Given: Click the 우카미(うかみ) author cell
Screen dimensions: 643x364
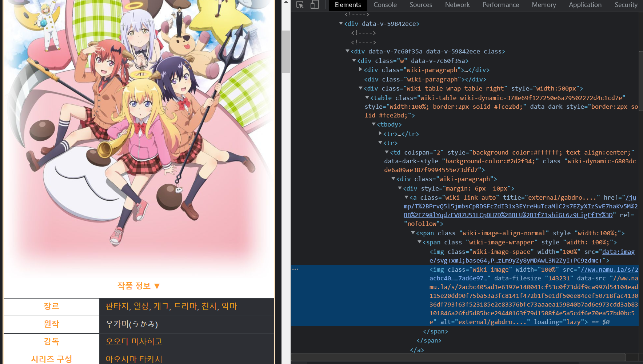Looking at the screenshot, I should click(x=187, y=324).
